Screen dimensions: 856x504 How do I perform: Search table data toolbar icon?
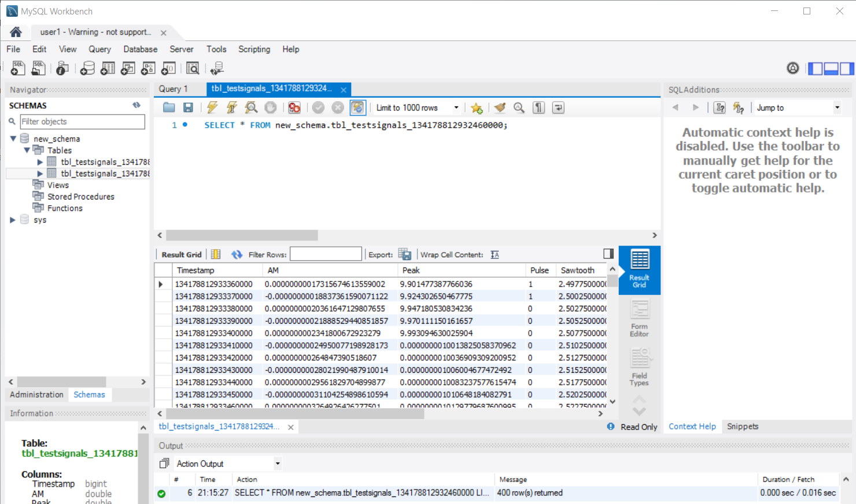tap(193, 68)
